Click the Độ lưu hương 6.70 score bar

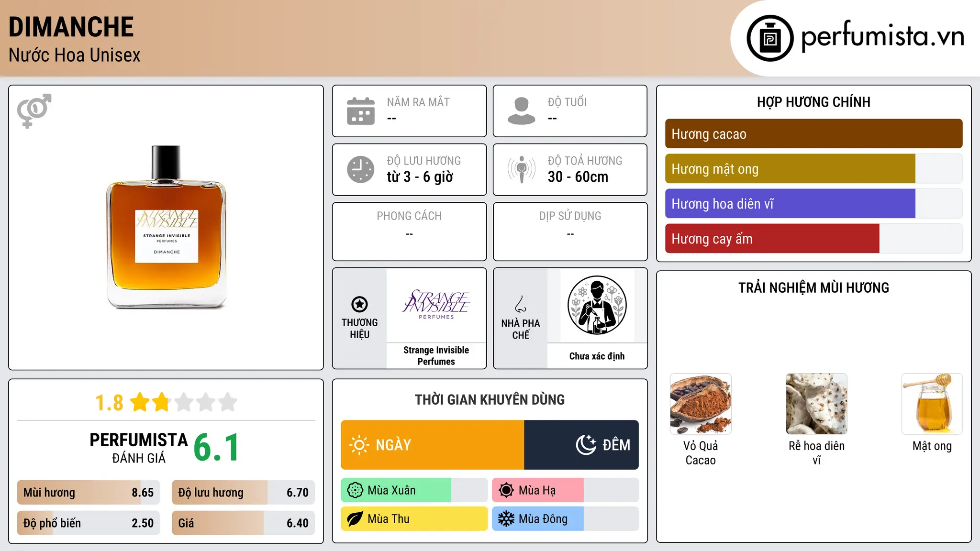pyautogui.click(x=243, y=493)
